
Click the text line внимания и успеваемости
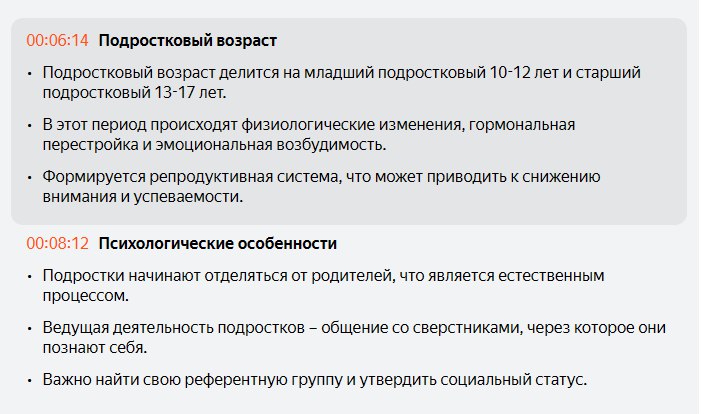(143, 197)
